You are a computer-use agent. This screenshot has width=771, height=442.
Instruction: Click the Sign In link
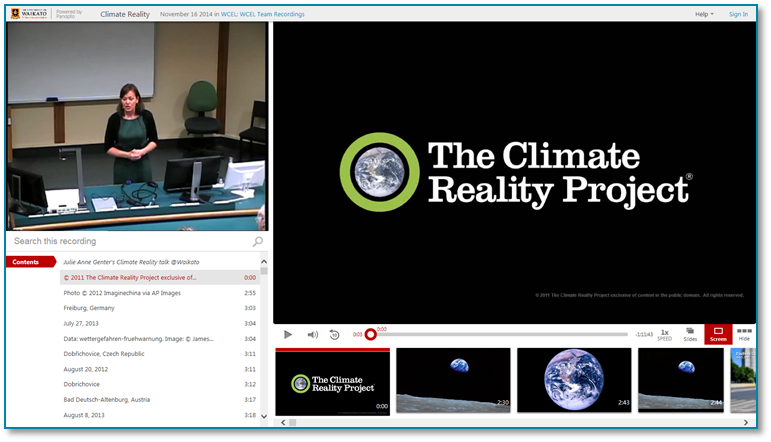(738, 14)
